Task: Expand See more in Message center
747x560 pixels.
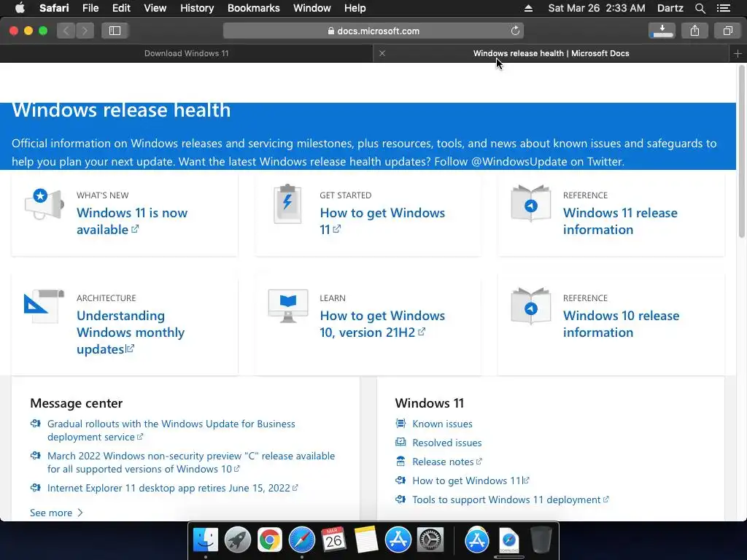Action: coord(56,513)
